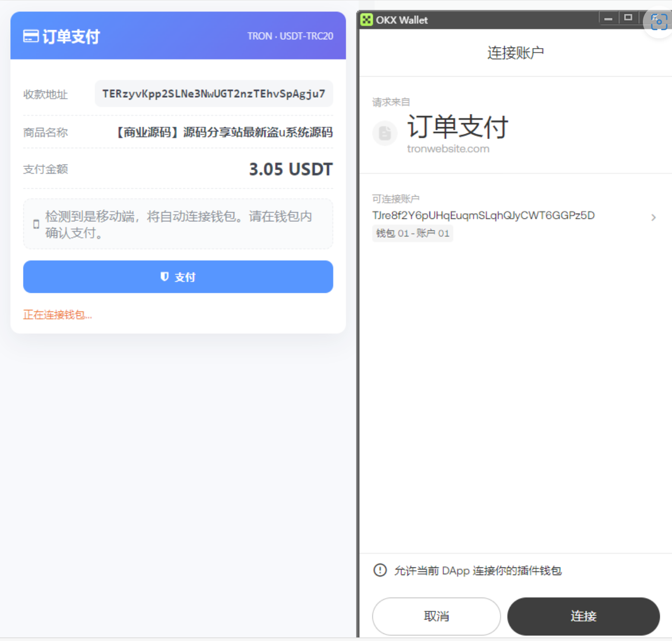Click the shield icon on the 支付 button
The width and height of the screenshot is (672, 641).
[x=164, y=277]
